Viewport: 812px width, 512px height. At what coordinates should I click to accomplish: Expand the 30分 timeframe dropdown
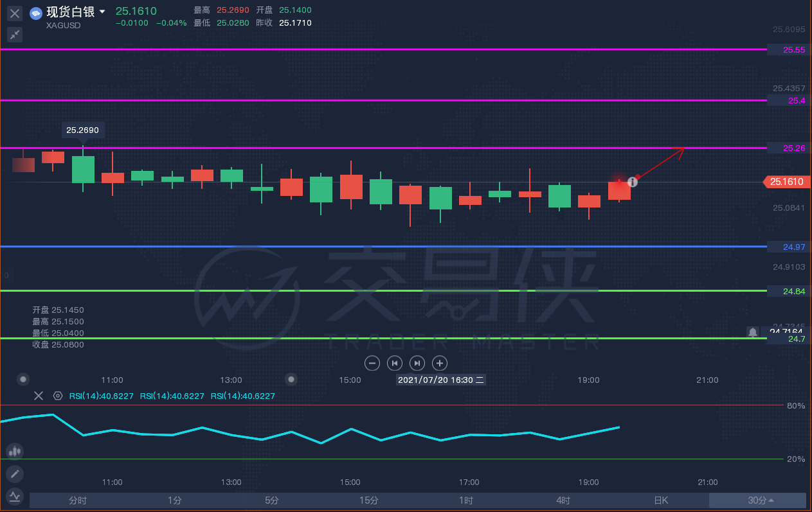(757, 500)
